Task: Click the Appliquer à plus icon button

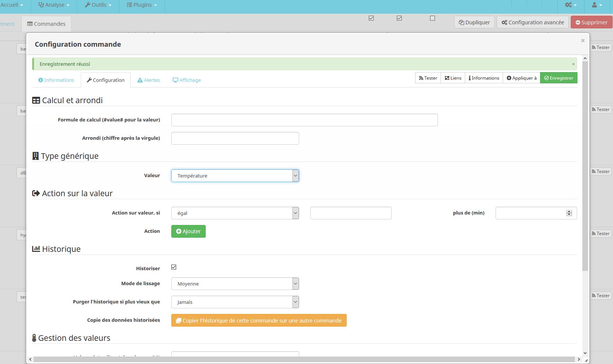Action: coord(521,78)
